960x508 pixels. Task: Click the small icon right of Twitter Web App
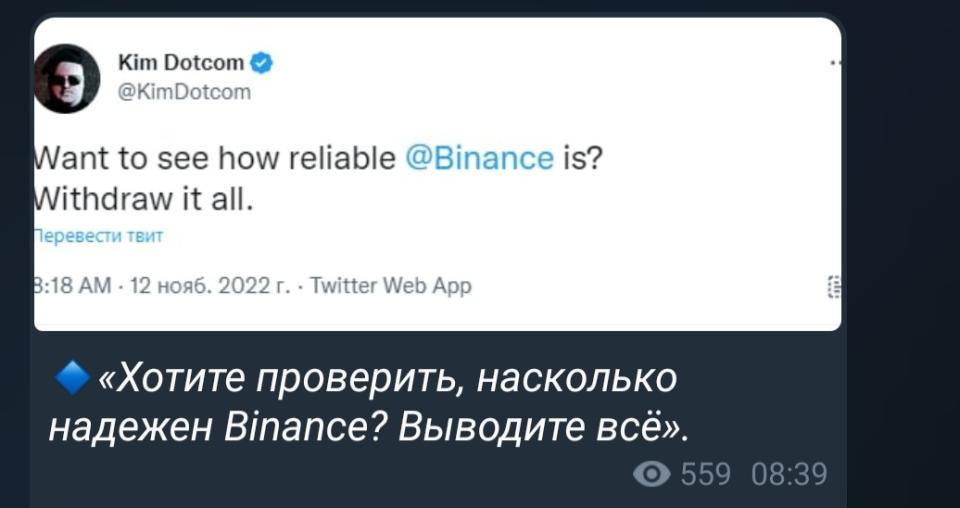click(835, 286)
